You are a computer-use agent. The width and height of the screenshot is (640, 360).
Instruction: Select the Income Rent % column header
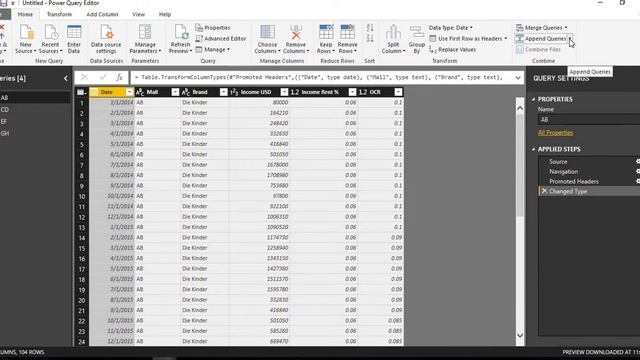[x=320, y=92]
